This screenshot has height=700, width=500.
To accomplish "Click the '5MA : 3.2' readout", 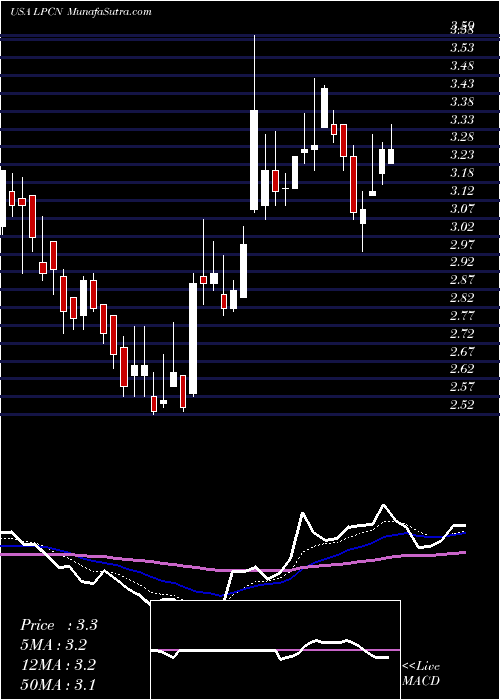I will tap(54, 645).
